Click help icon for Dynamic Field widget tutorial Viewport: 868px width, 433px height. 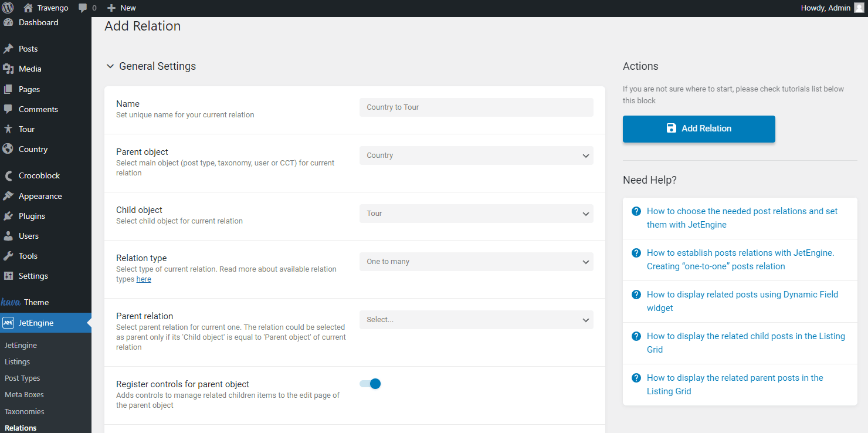pyautogui.click(x=636, y=295)
